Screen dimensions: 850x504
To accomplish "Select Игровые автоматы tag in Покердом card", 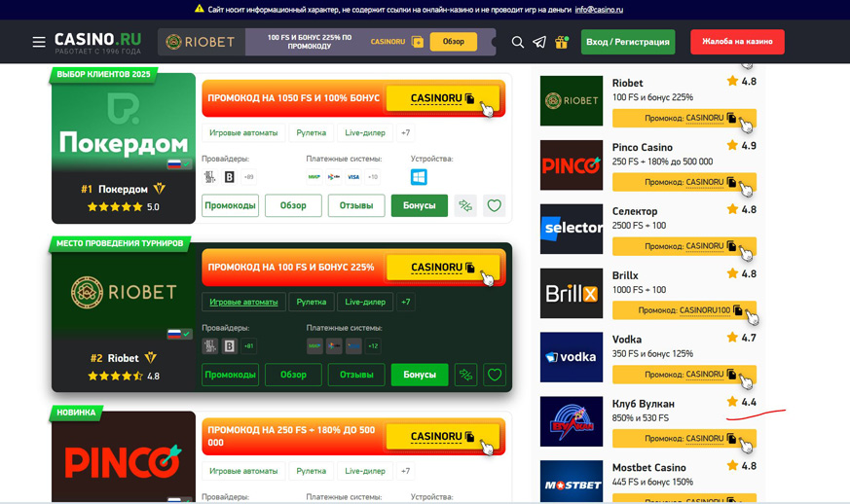I will (243, 132).
